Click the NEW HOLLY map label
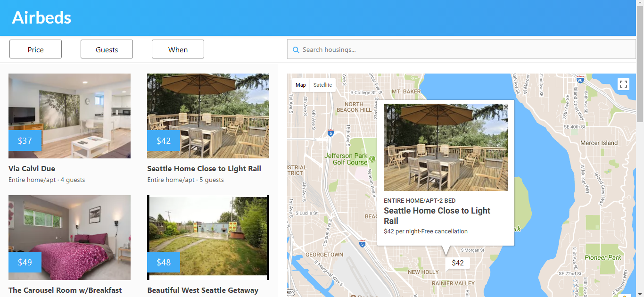Viewport: 644px width, 297px height. click(x=423, y=272)
